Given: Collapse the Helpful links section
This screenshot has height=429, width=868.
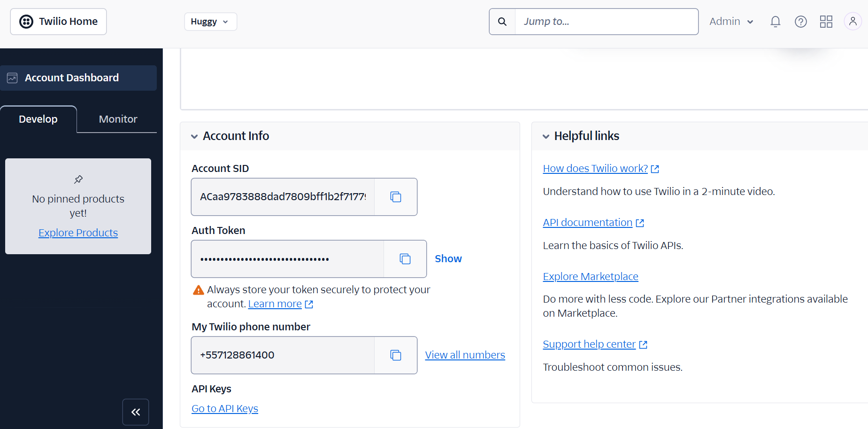Looking at the screenshot, I should tap(546, 137).
